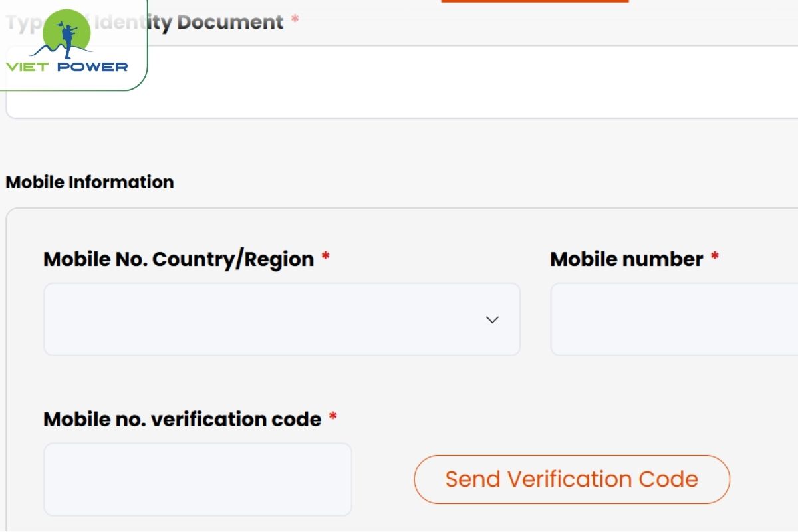Click the orange bar at the top
Image resolution: width=798 pixels, height=532 pixels.
pyautogui.click(x=535, y=1)
